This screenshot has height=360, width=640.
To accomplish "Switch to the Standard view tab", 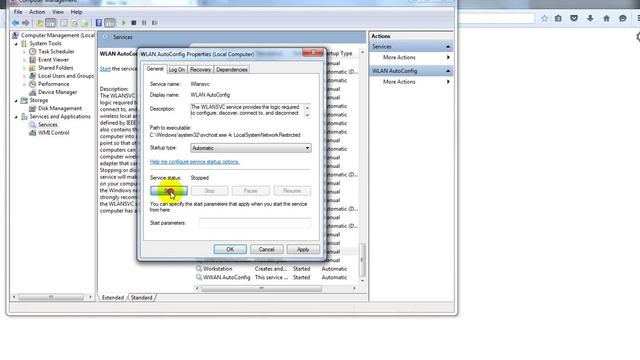I will click(x=141, y=298).
